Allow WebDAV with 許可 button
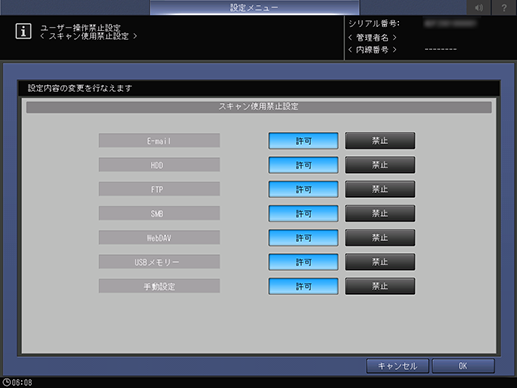 pyautogui.click(x=303, y=238)
